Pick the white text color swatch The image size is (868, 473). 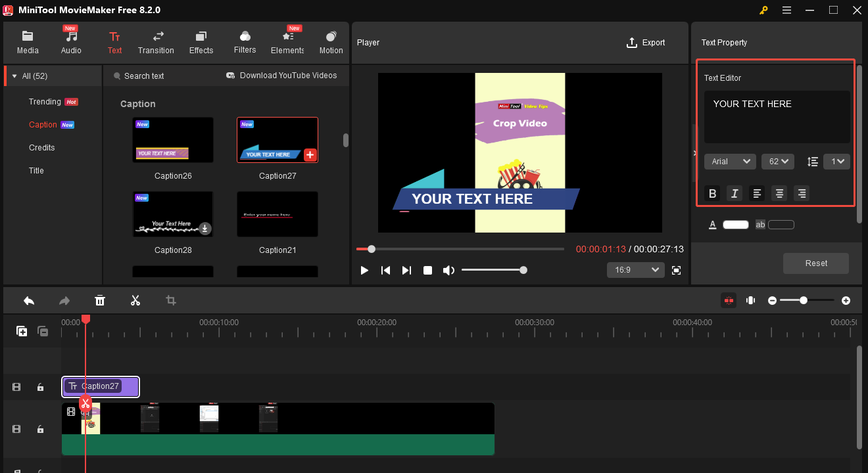[x=736, y=225]
